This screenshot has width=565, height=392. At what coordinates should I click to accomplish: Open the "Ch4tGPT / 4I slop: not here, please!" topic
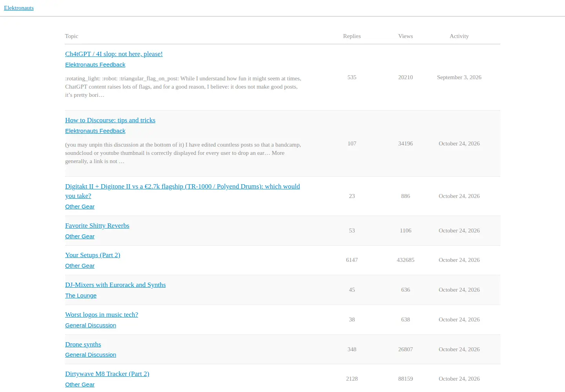(x=114, y=54)
